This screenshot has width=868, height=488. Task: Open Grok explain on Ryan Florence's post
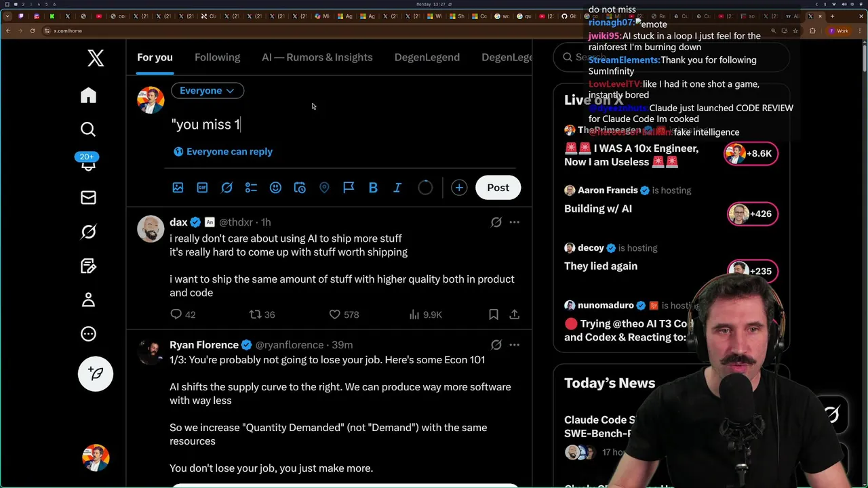(496, 345)
